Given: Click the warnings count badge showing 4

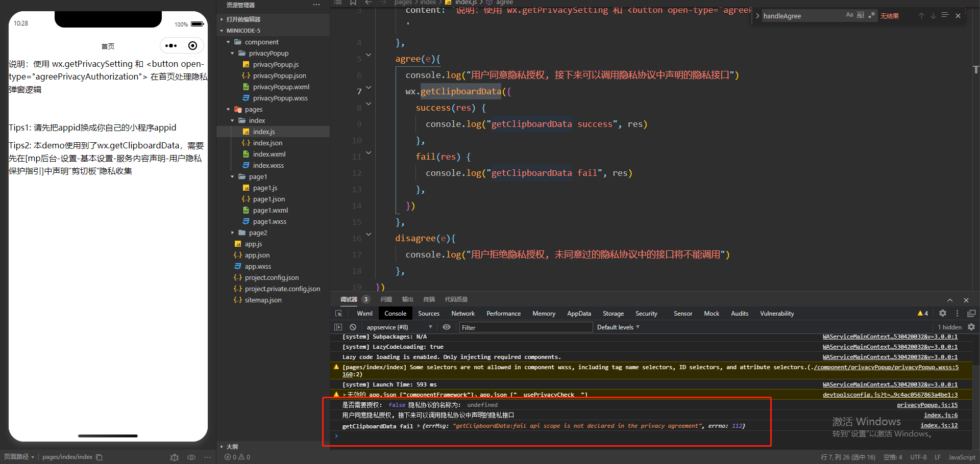Looking at the screenshot, I should [x=923, y=314].
